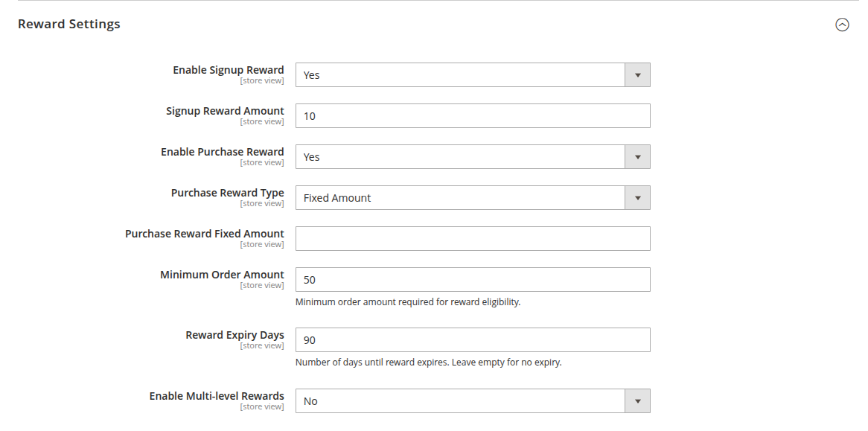
Task: Open the Enable Multi-level Rewards dropdown arrow
Action: [x=637, y=401]
